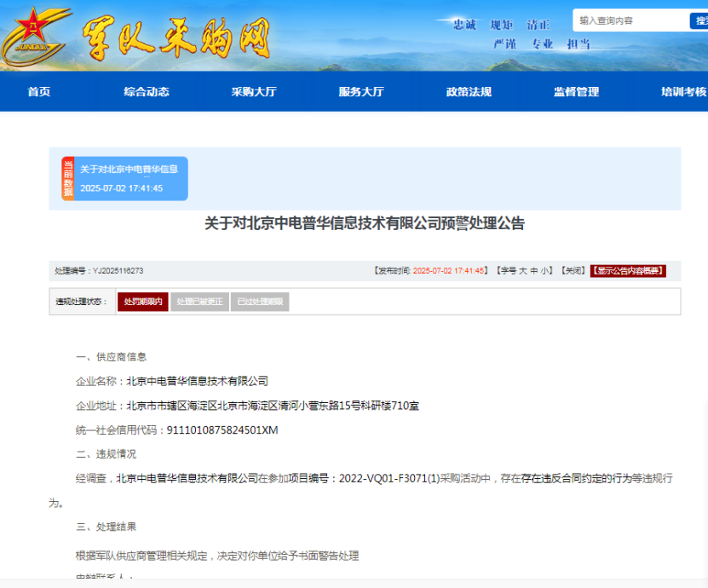Open the 培训考核 menu item
Screen dimensions: 708x588
[x=683, y=92]
